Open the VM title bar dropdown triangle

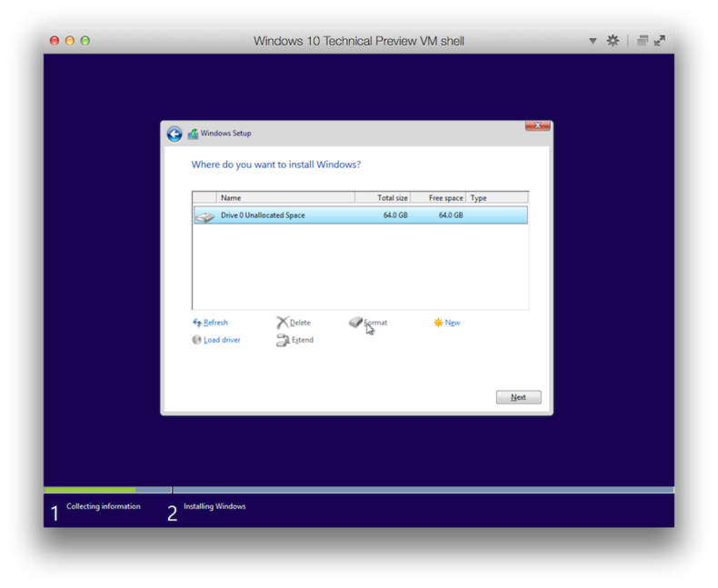point(593,41)
